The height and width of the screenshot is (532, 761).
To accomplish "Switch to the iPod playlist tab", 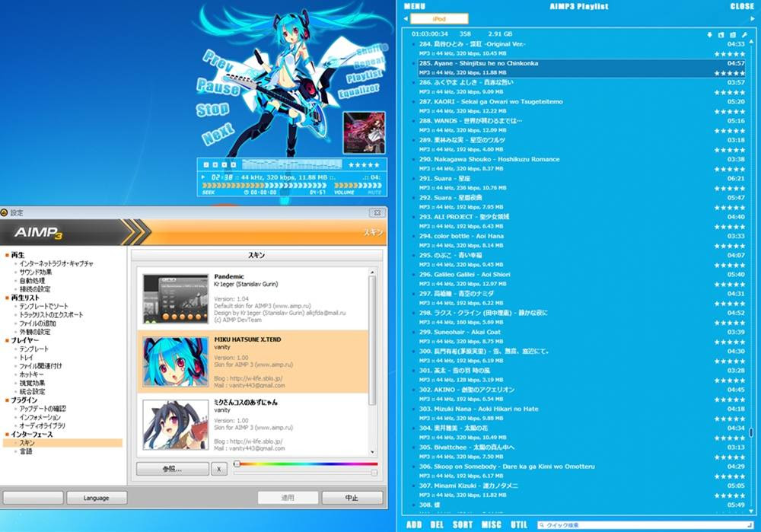I will point(439,19).
